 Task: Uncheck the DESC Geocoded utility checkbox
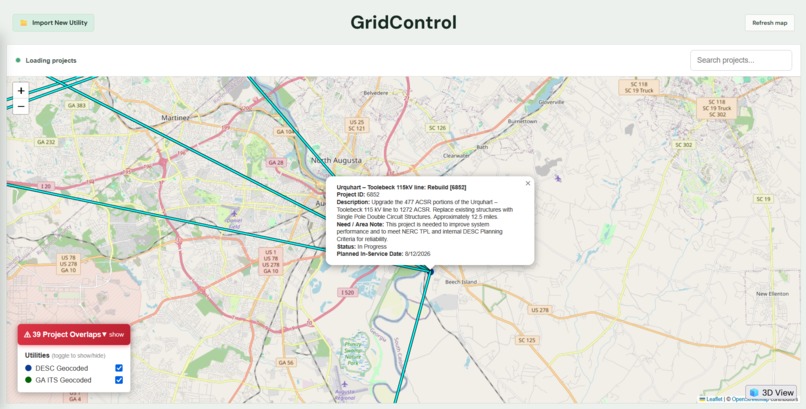coord(119,368)
